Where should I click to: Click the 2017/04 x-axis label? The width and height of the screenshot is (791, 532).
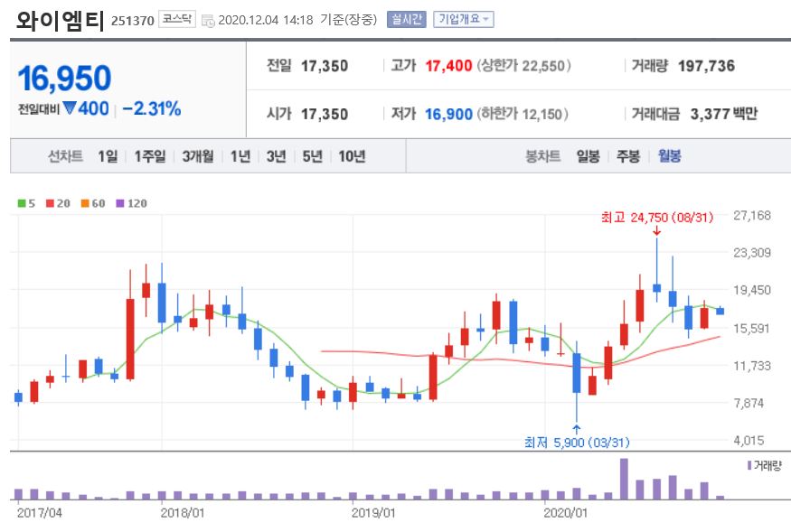pos(40,513)
